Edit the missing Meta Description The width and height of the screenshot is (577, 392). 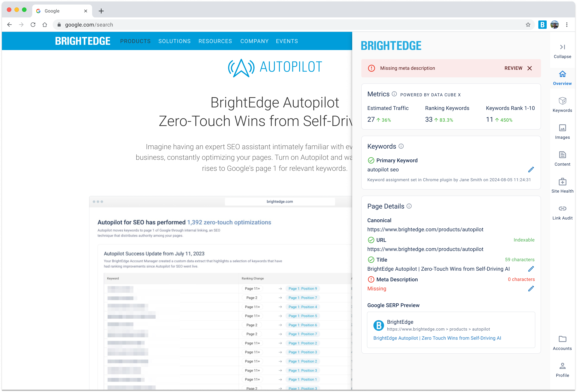531,289
